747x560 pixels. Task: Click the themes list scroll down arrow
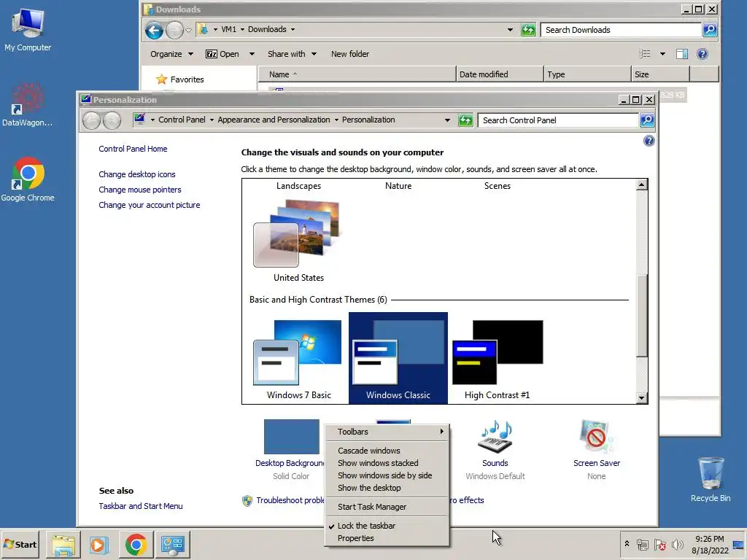pos(642,397)
